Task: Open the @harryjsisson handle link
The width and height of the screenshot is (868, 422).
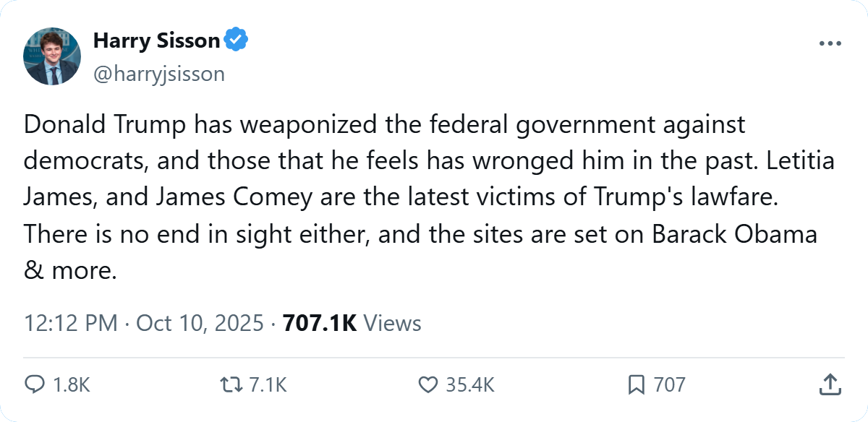Action: click(x=158, y=74)
